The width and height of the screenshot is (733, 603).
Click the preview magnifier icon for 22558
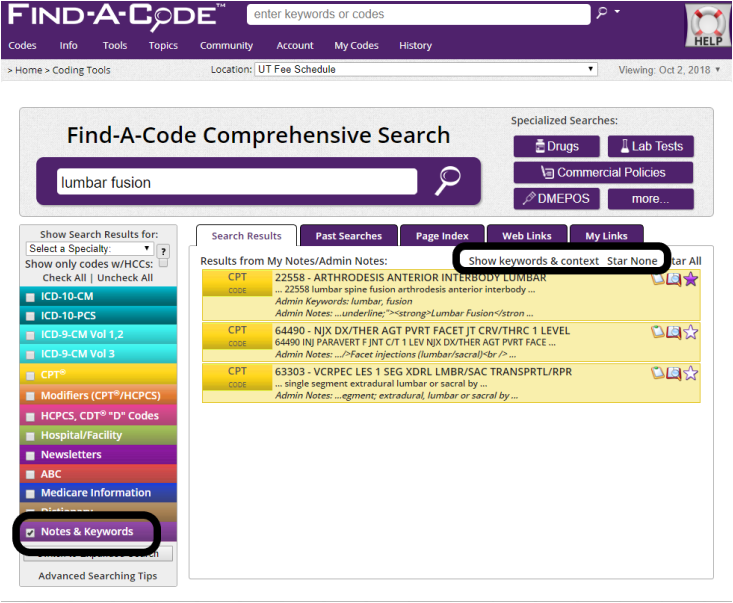[674, 280]
